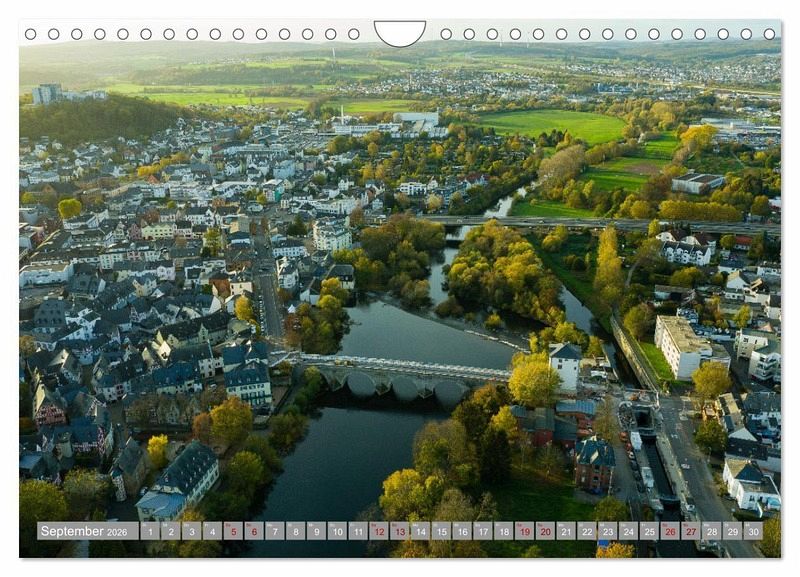Pick the red day 20 cell
Screen dimensions: 800x577
[x=545, y=531]
